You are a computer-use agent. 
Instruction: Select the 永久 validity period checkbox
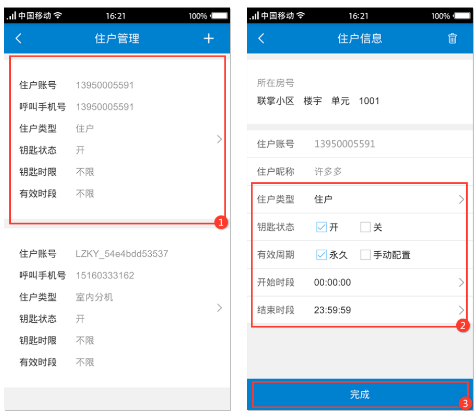click(x=321, y=255)
